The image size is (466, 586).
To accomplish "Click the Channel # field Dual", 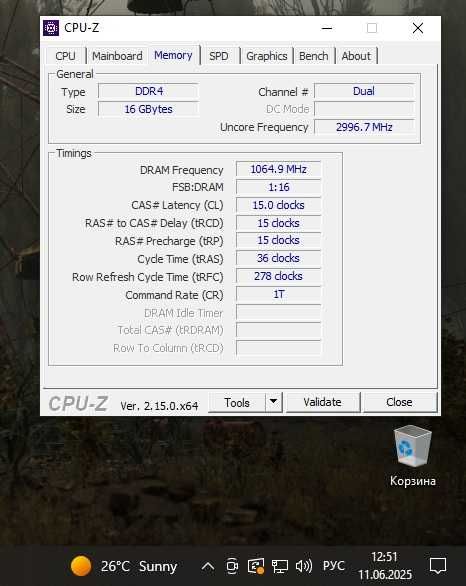I will click(x=364, y=91).
